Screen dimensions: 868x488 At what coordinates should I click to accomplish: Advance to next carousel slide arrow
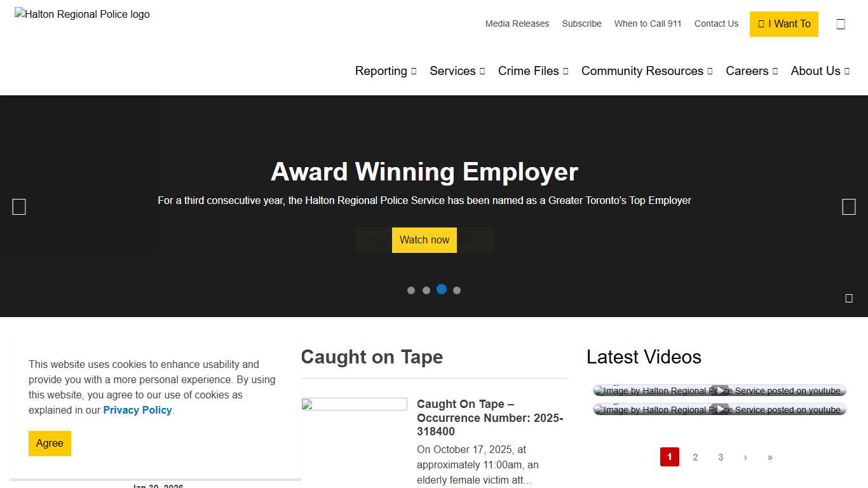(x=848, y=207)
